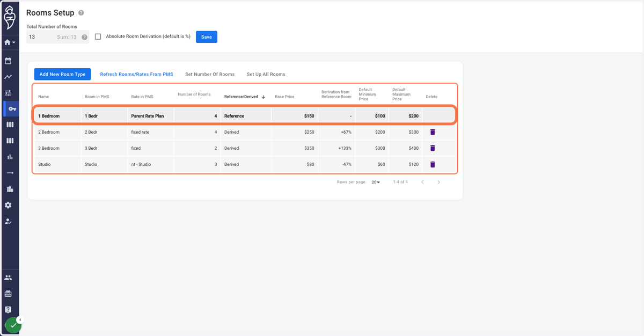Open the bar chart icon in sidebar
This screenshot has height=336, width=644.
click(x=10, y=157)
